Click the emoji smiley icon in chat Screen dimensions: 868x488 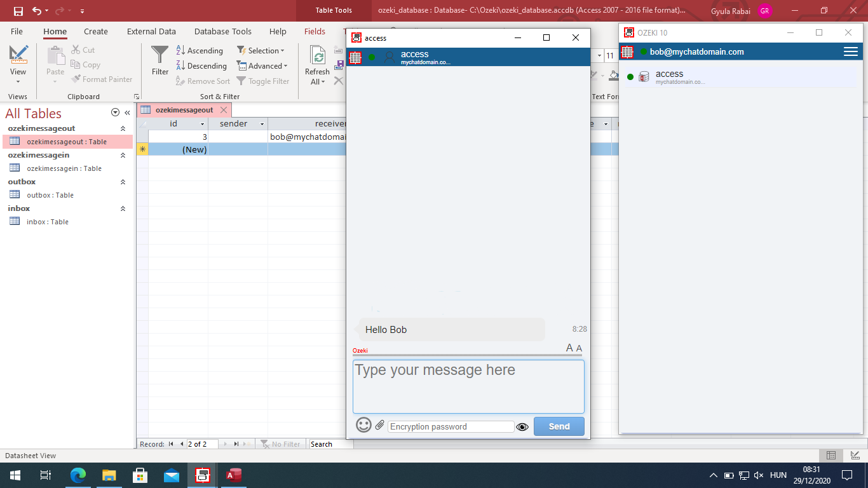click(x=363, y=425)
